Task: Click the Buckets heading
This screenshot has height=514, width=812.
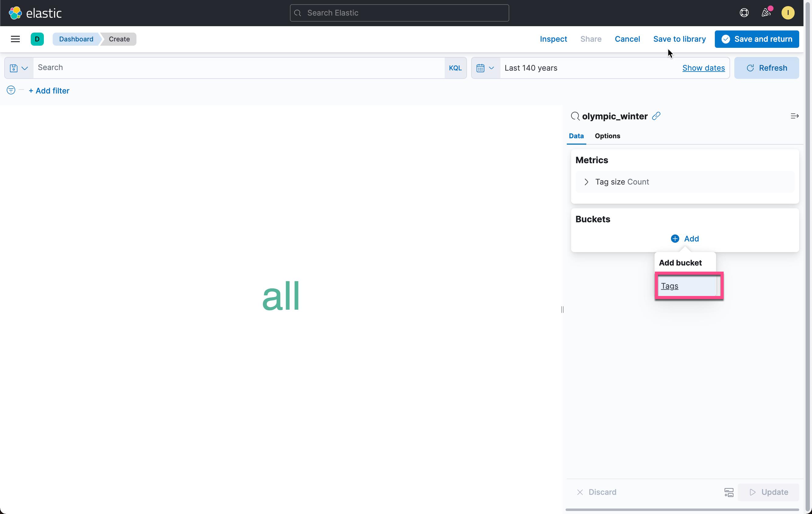Action: coord(592,219)
